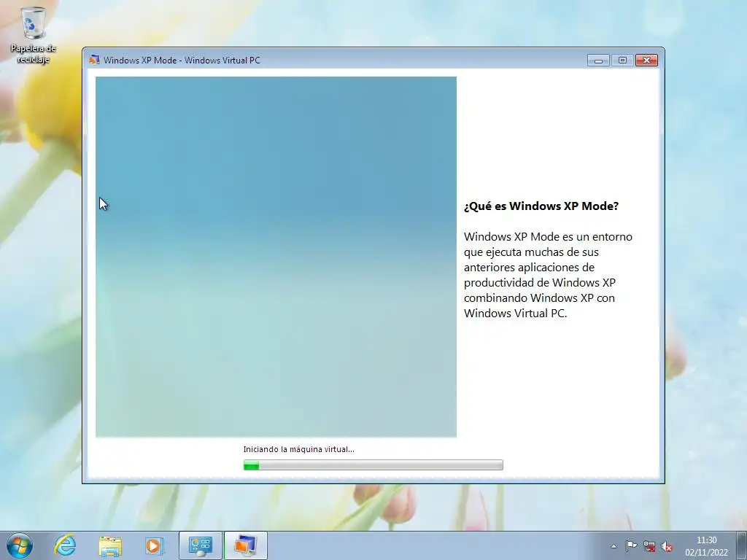The width and height of the screenshot is (747, 560).
Task: Click the blue virtual machine preview image
Action: 276,257
